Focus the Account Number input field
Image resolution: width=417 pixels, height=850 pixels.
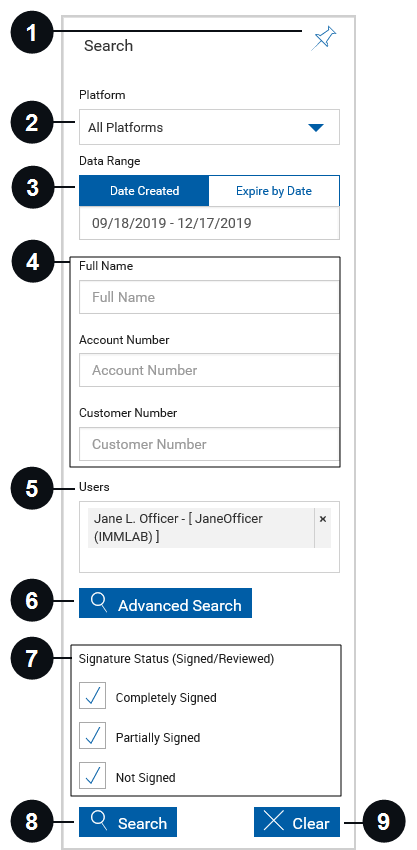pyautogui.click(x=209, y=370)
